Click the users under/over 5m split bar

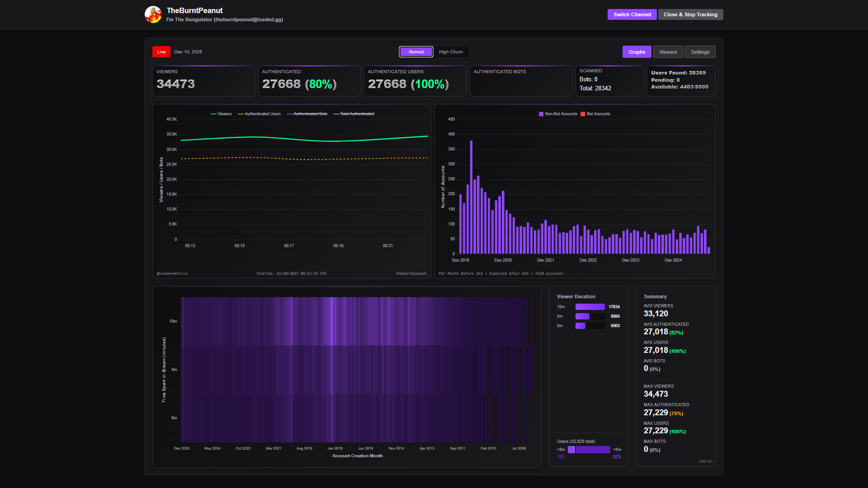click(x=589, y=450)
